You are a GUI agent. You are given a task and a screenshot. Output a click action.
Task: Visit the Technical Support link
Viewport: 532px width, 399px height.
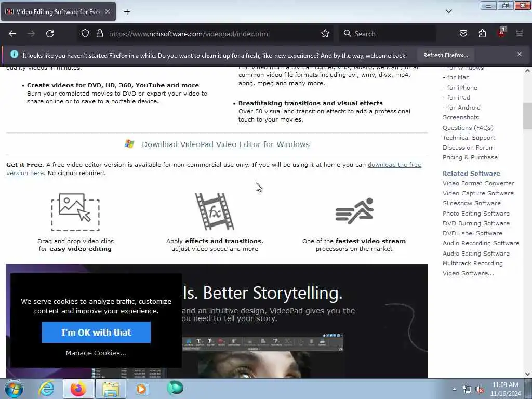coord(469,137)
